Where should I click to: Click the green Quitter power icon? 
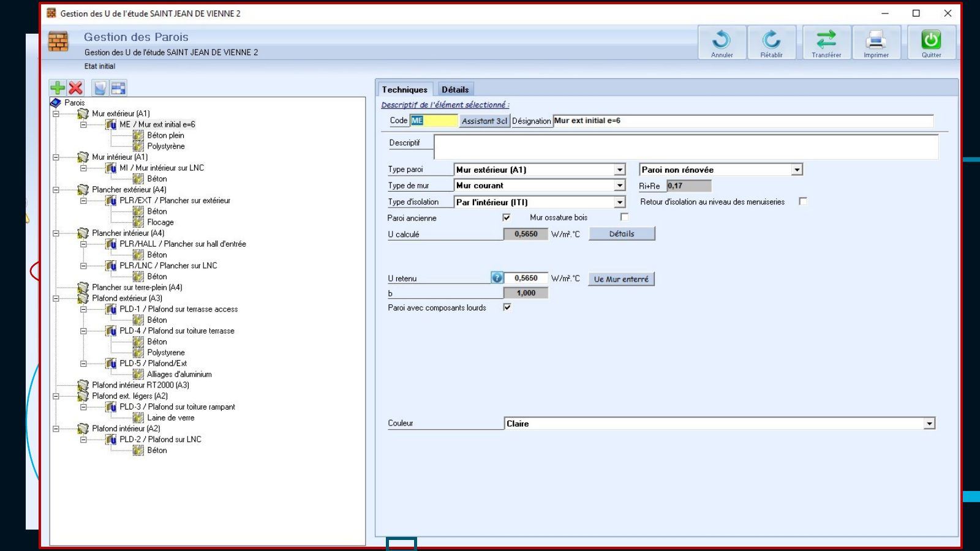tap(931, 40)
